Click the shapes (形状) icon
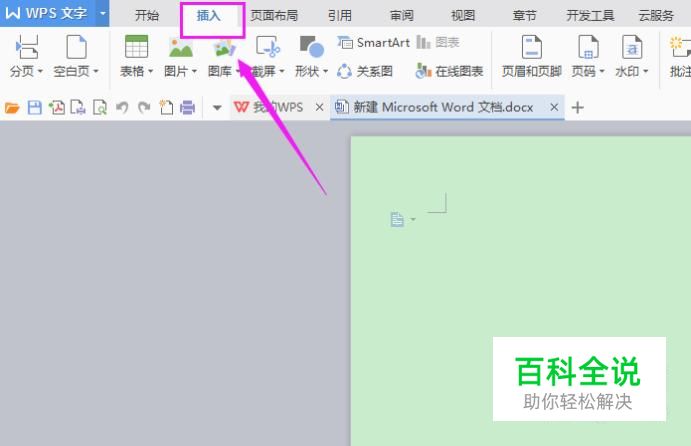This screenshot has width=691, height=446. coord(312,47)
